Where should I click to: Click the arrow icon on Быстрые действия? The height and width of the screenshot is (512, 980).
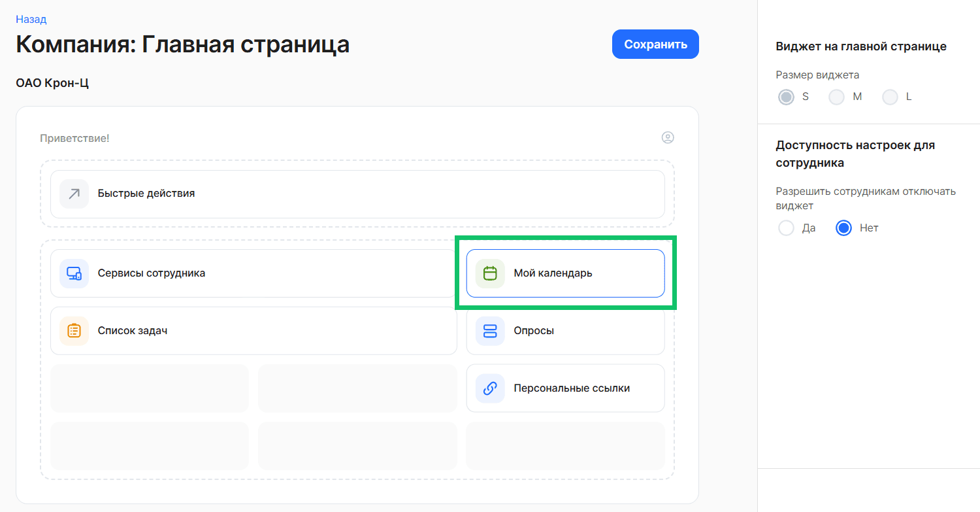[x=74, y=194]
